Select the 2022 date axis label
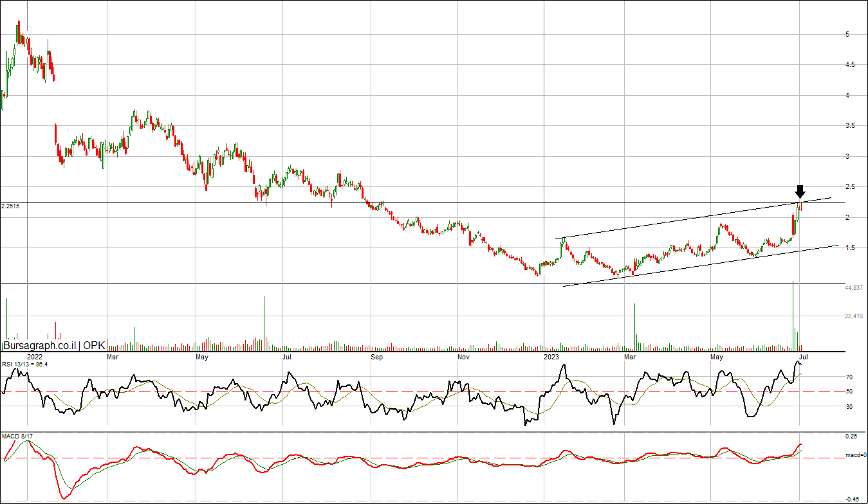Screen dimensions: 868x504 (x=35, y=356)
